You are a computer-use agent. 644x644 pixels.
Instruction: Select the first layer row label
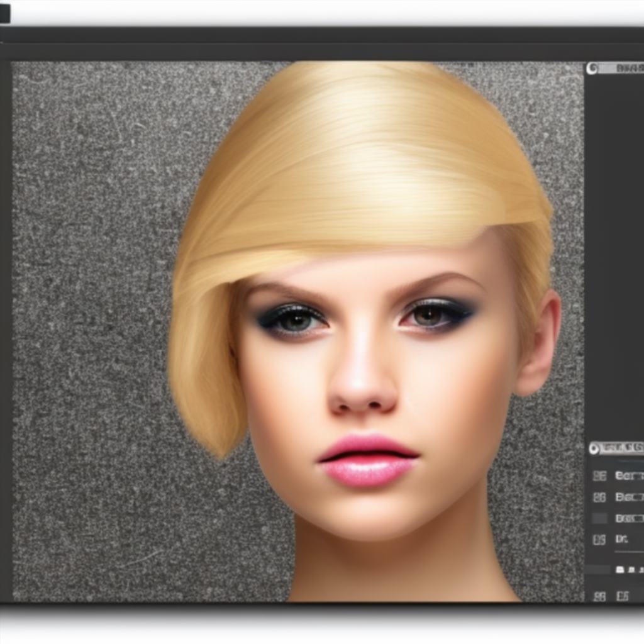[x=629, y=475]
